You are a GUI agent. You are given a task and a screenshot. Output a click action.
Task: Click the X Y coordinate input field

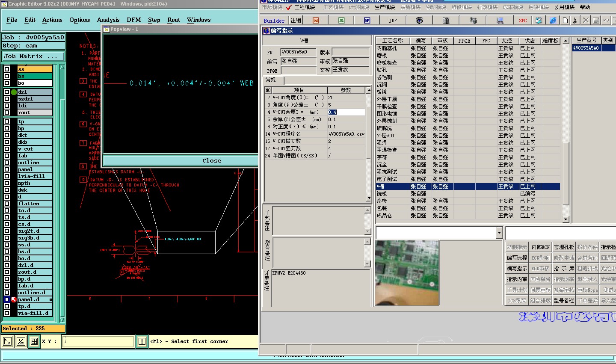(98, 341)
